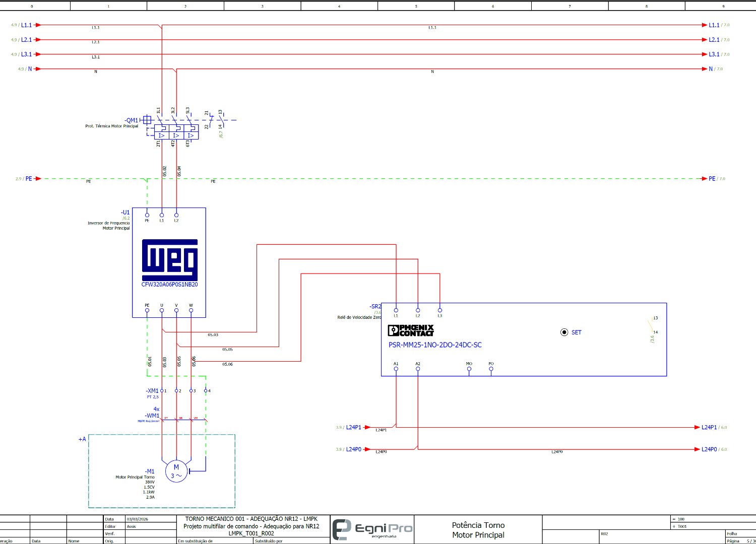The width and height of the screenshot is (756, 544).
Task: Select the SET radio button on SR2
Action: click(x=564, y=332)
